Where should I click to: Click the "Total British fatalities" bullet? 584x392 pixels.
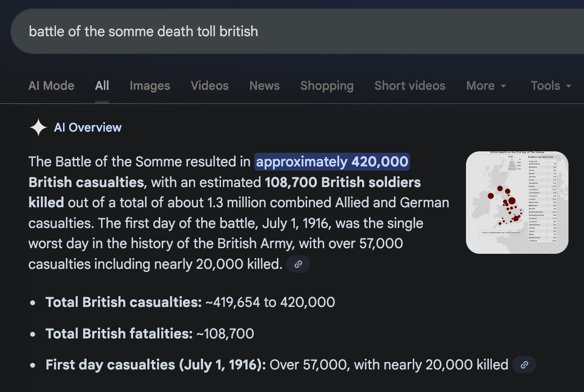(119, 334)
